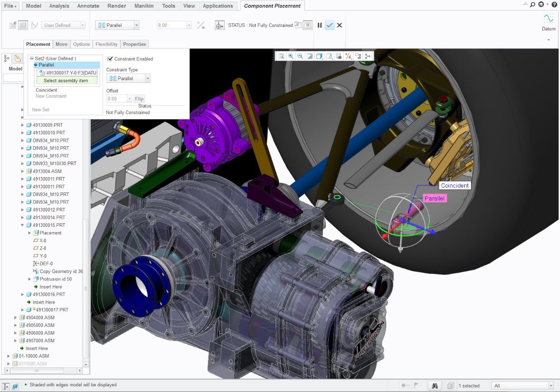The image size is (560, 392).
Task: Click New Set in the placement panel
Action: point(41,110)
